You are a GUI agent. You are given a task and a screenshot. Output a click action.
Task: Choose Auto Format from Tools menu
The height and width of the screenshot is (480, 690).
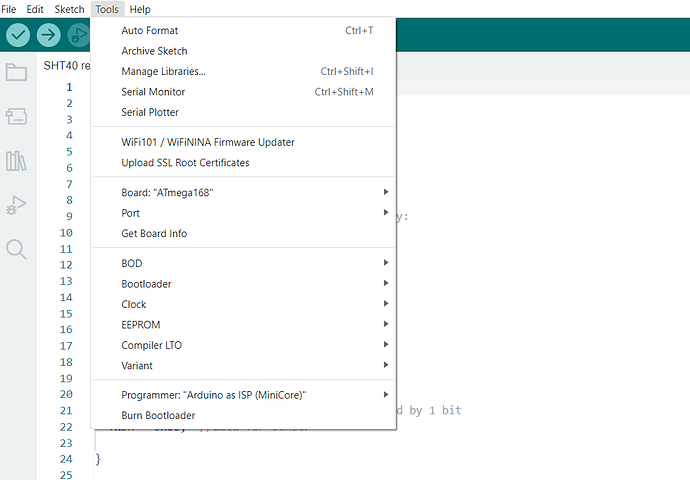[x=243, y=30]
